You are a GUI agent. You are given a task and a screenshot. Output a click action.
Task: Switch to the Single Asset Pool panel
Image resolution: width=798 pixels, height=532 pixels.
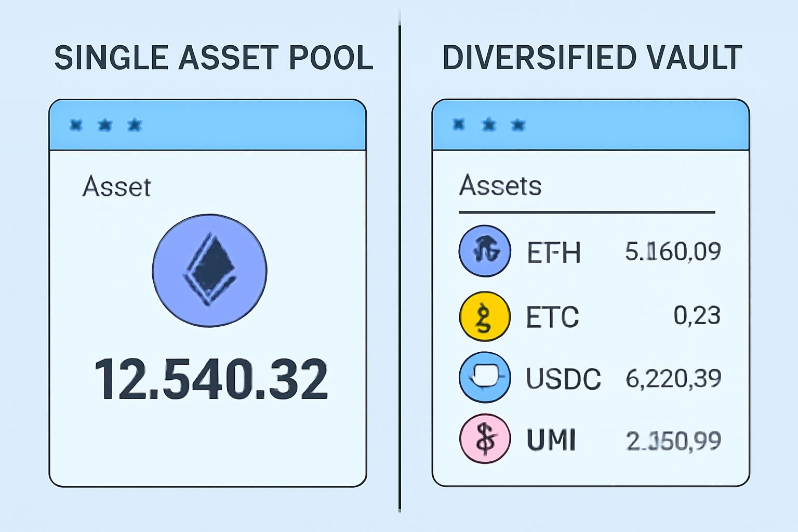pos(215,57)
